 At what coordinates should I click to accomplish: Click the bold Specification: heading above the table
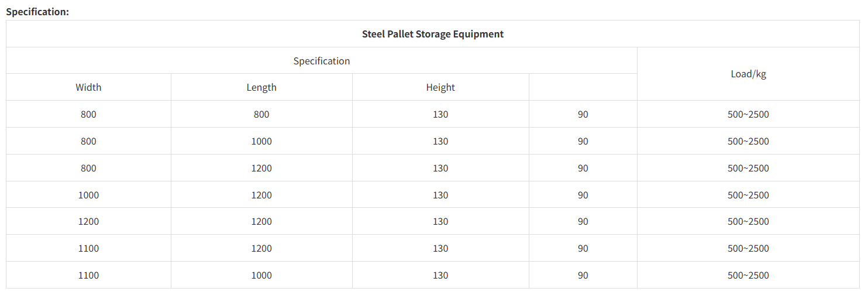(37, 11)
